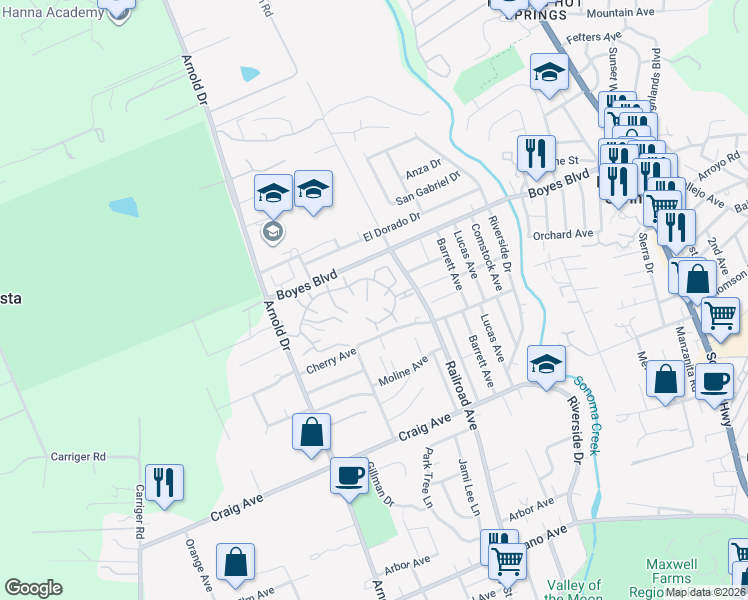
Task: Open restaurant marker below the cart near Sierra Dr
Action: click(676, 229)
